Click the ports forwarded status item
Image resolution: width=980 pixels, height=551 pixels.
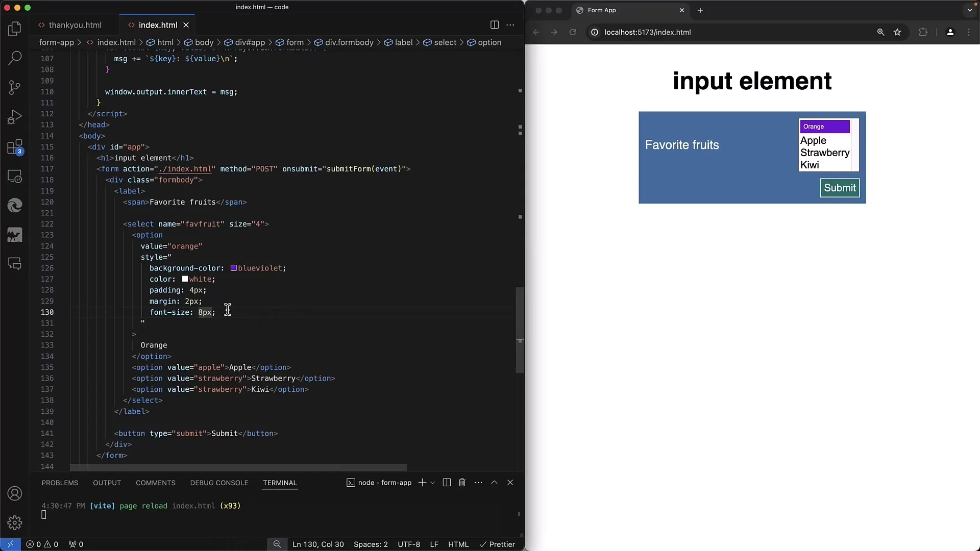point(76,544)
